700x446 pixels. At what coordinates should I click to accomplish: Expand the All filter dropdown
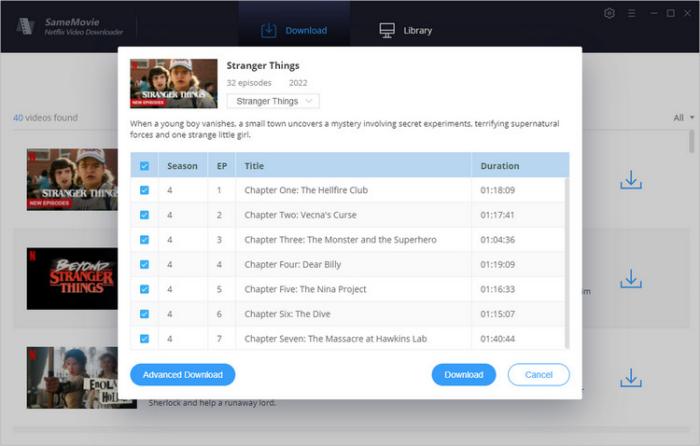pos(684,118)
